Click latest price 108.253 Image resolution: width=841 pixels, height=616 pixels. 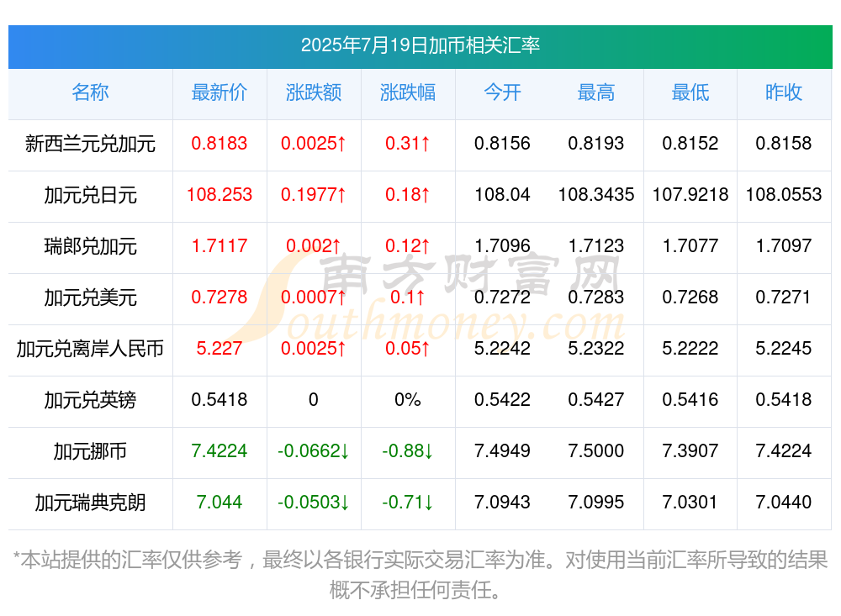click(220, 195)
